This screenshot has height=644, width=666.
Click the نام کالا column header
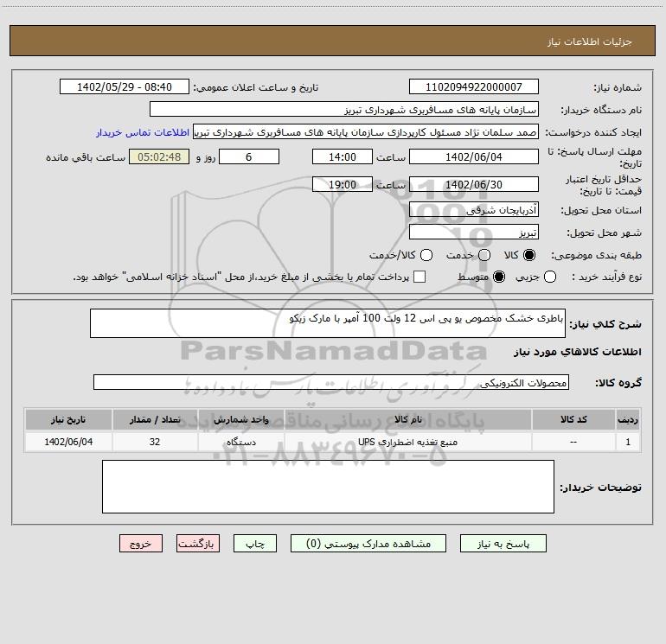click(x=407, y=419)
